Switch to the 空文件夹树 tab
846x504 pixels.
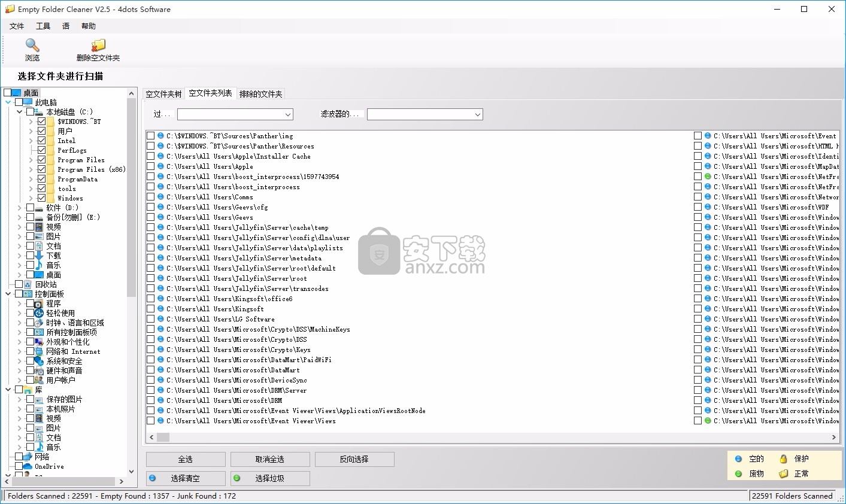tap(163, 94)
